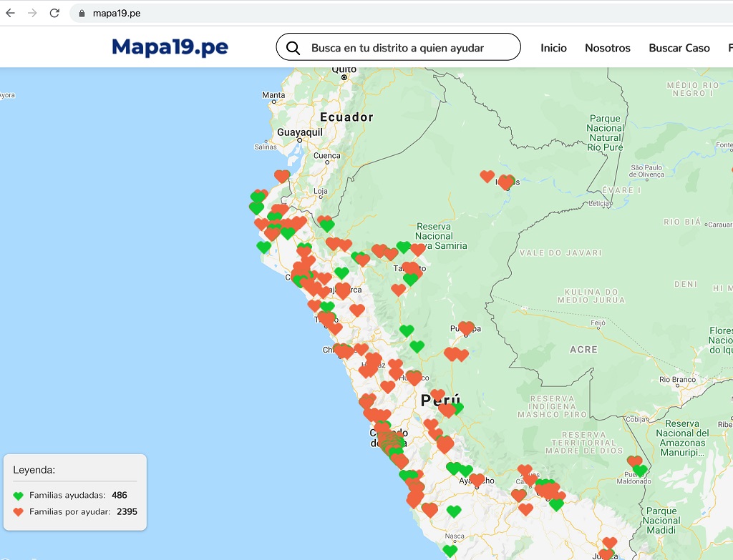Viewport: 733px width, 560px height.
Task: Click the orange heart on Ayacucho label
Action: click(x=477, y=480)
